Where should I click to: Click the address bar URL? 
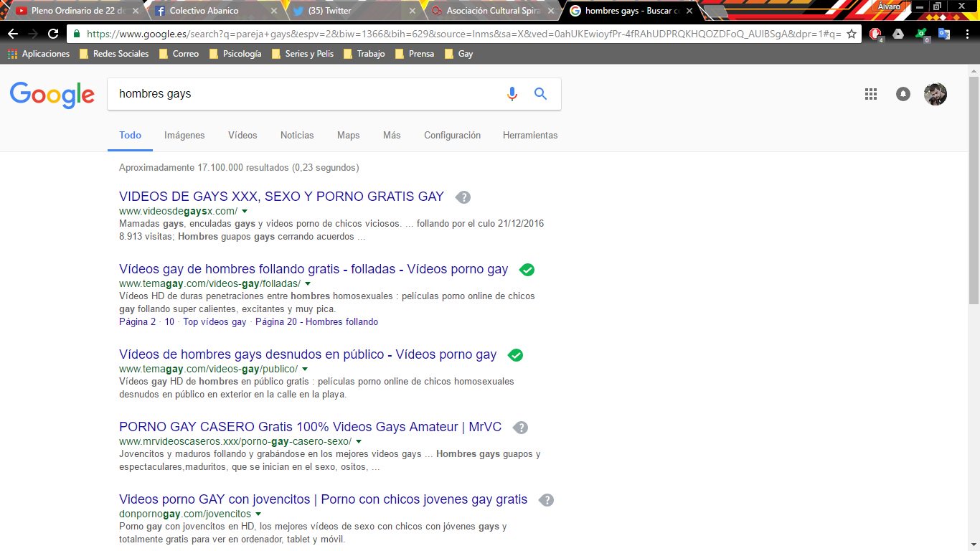click(x=463, y=34)
